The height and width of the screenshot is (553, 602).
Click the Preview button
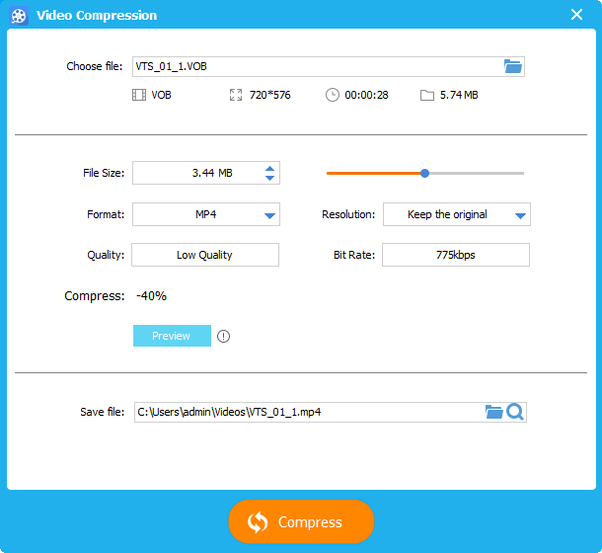(x=172, y=336)
